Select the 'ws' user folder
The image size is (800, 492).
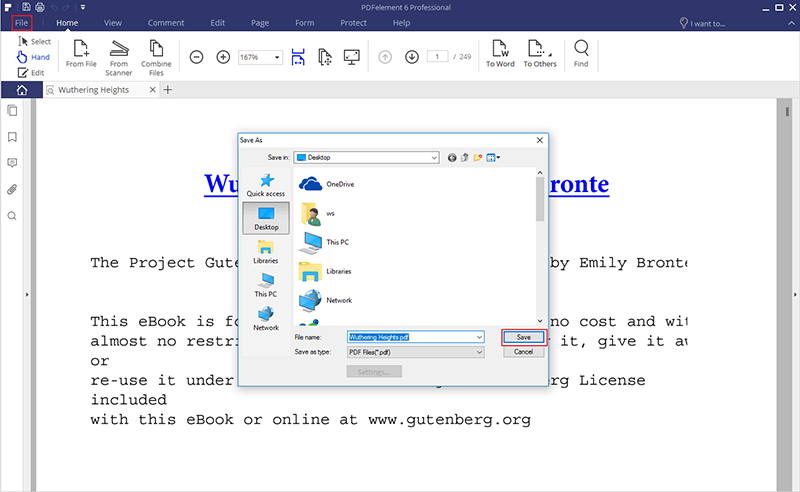[x=317, y=213]
